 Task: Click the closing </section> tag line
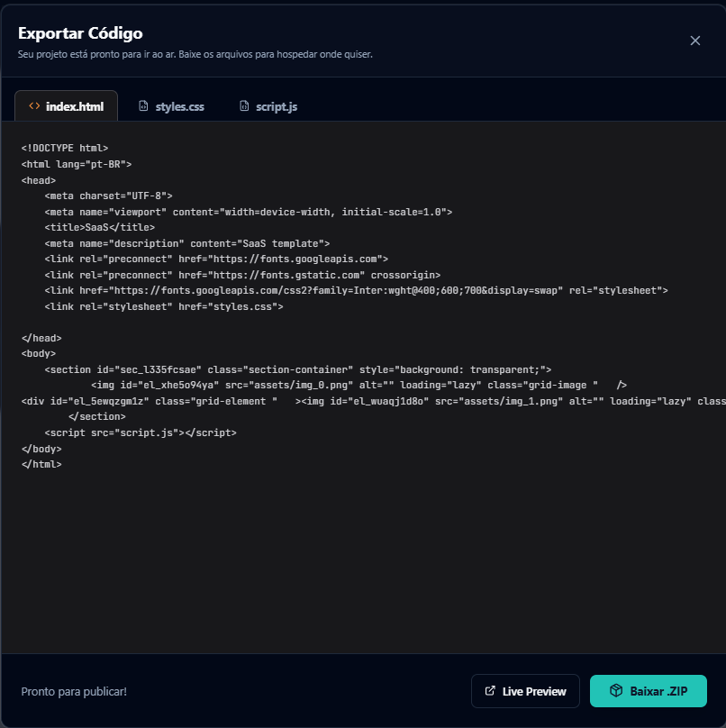[97, 417]
